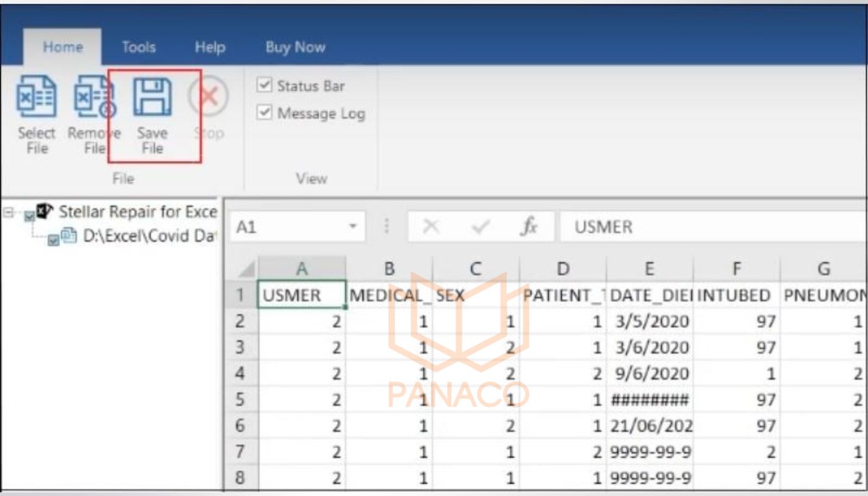Select row 8 header
Screen dimensions: 868x496
coord(240,477)
